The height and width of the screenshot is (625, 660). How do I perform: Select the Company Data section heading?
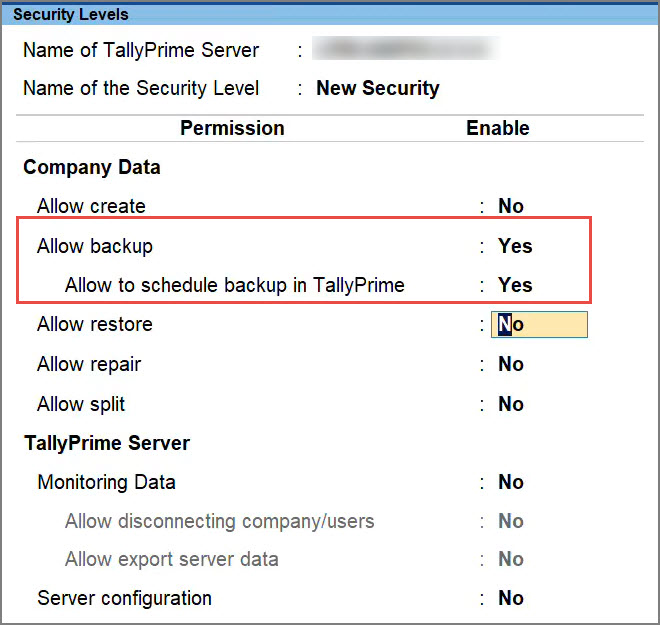pyautogui.click(x=92, y=167)
